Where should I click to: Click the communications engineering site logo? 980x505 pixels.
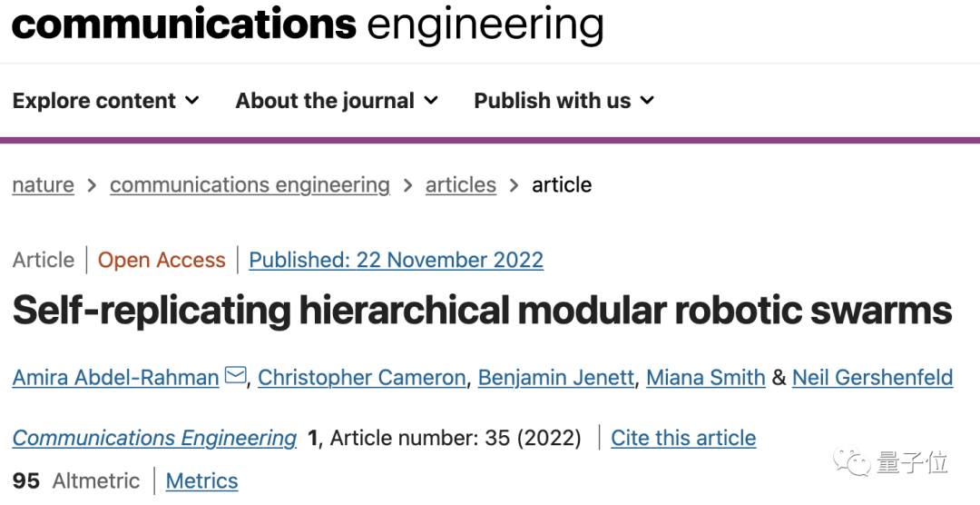(x=307, y=25)
